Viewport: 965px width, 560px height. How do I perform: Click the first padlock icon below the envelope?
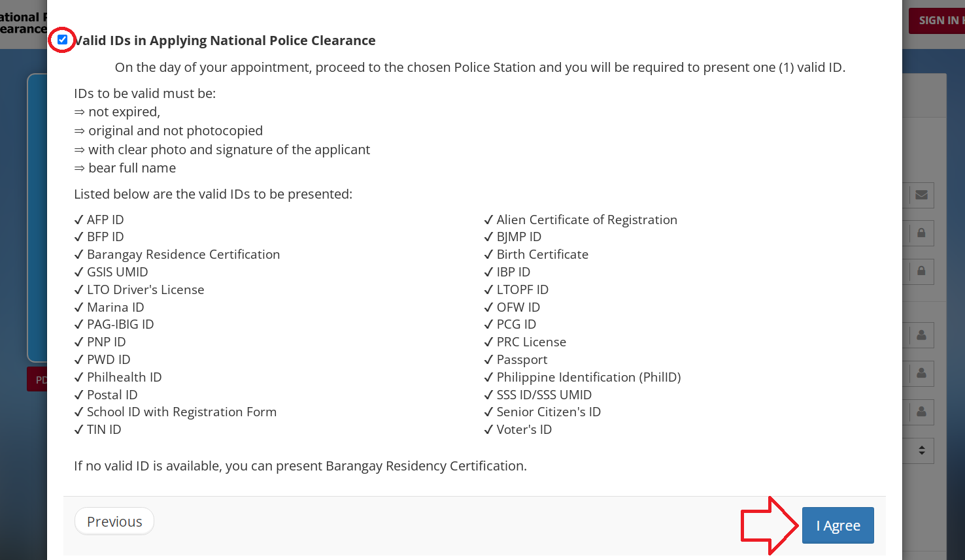coord(921,233)
